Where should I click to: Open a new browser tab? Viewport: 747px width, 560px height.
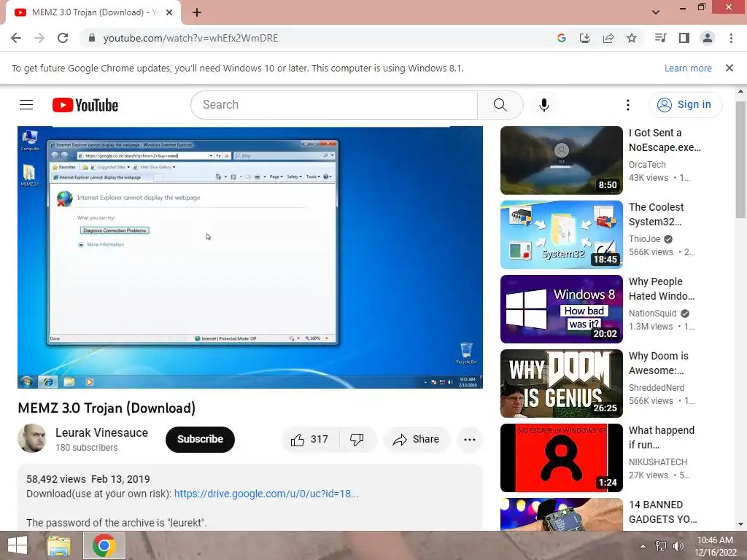pos(197,12)
